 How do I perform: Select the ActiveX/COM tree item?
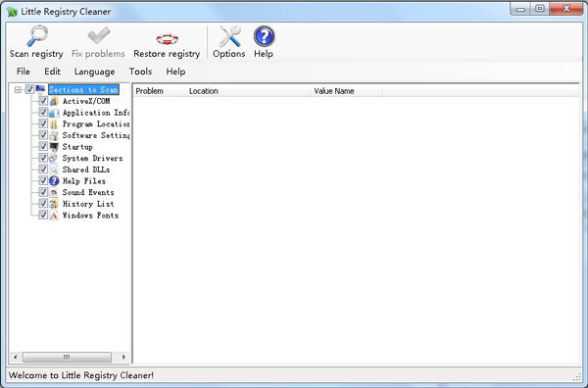coord(86,101)
